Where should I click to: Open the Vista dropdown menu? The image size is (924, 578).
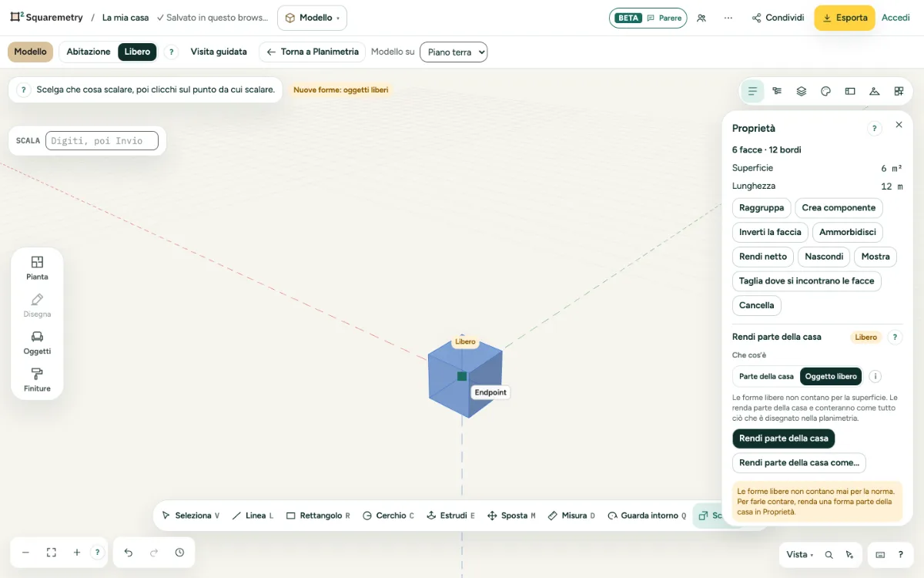pos(799,555)
